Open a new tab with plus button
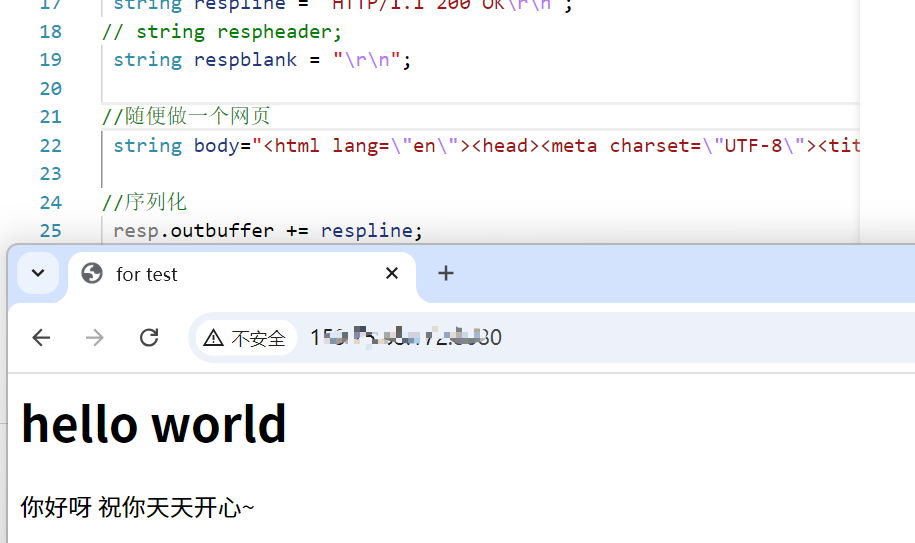The image size is (915, 543). [x=446, y=273]
